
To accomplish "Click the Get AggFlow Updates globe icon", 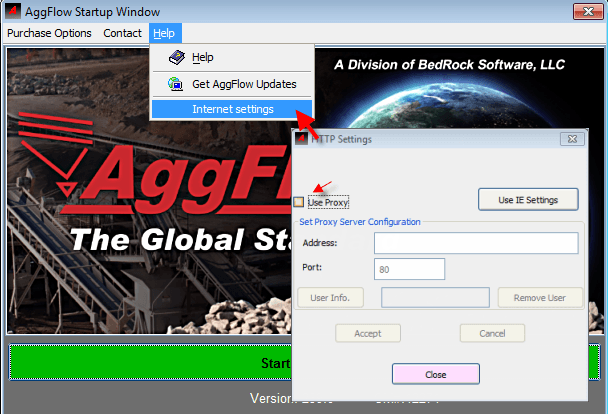I will [176, 85].
